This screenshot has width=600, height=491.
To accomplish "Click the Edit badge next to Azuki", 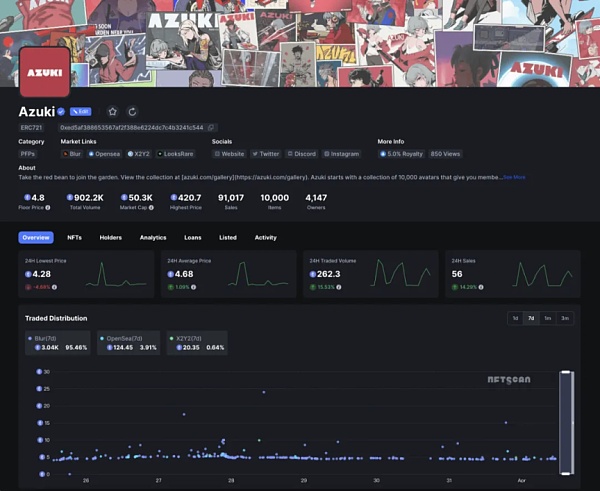I will (x=80, y=112).
